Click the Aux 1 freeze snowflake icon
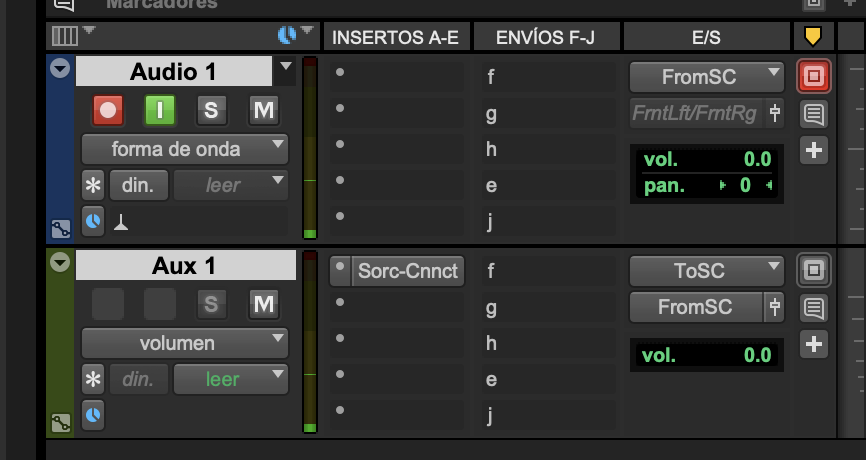This screenshot has height=460, width=866. (x=93, y=379)
